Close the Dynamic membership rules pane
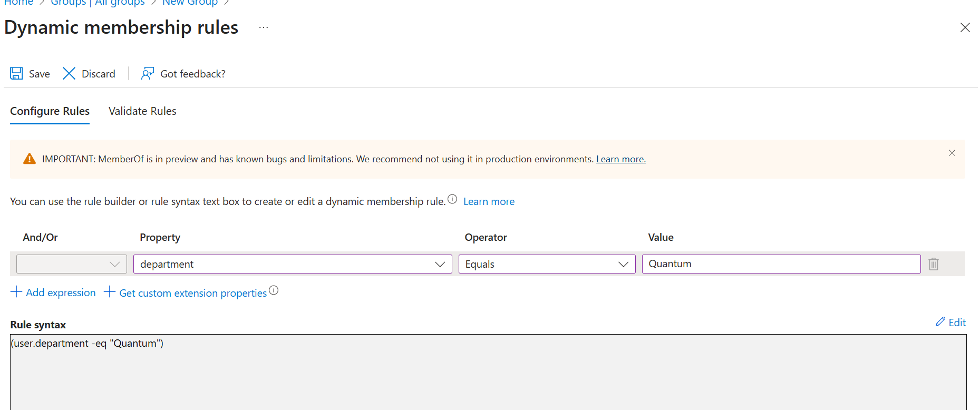The width and height of the screenshot is (980, 410). [965, 27]
